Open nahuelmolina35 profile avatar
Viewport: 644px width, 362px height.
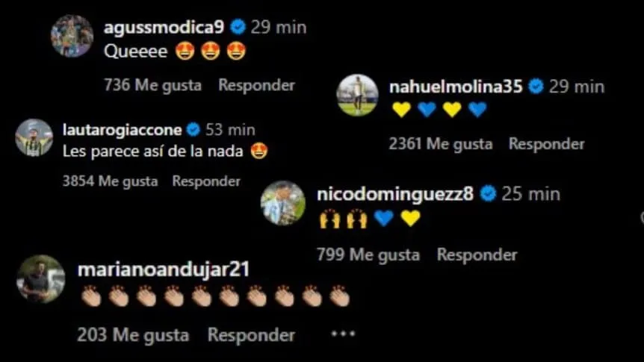pos(357,96)
